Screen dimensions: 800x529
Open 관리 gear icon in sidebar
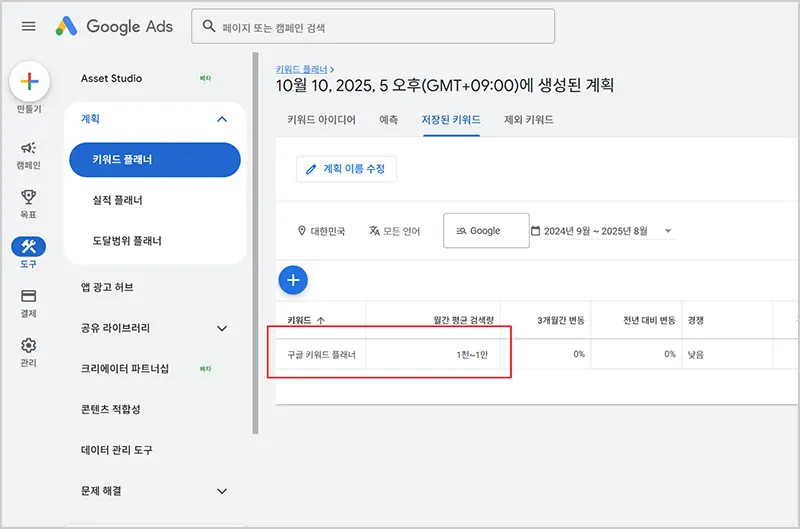[29, 346]
